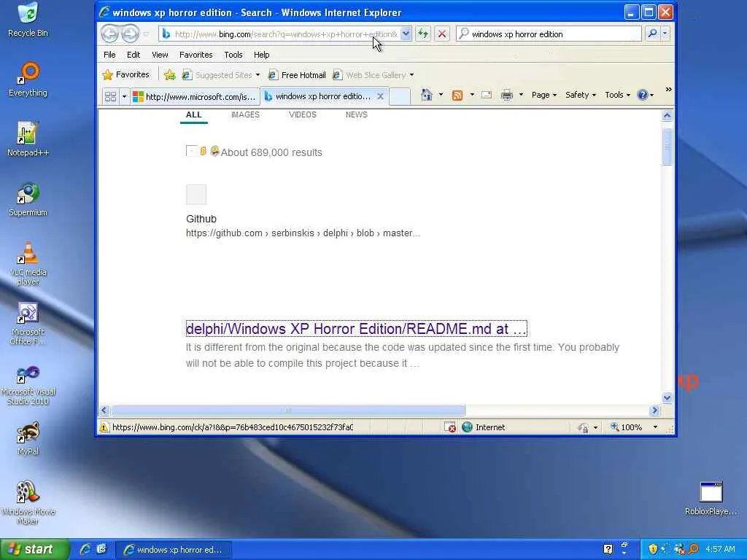Screen dimensions: 747x560
Task: Click the RSS Feeds orange icon
Action: click(457, 96)
